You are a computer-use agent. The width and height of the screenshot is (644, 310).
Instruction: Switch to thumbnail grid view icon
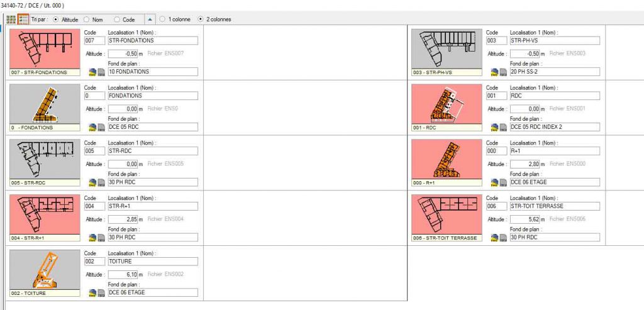point(11,19)
